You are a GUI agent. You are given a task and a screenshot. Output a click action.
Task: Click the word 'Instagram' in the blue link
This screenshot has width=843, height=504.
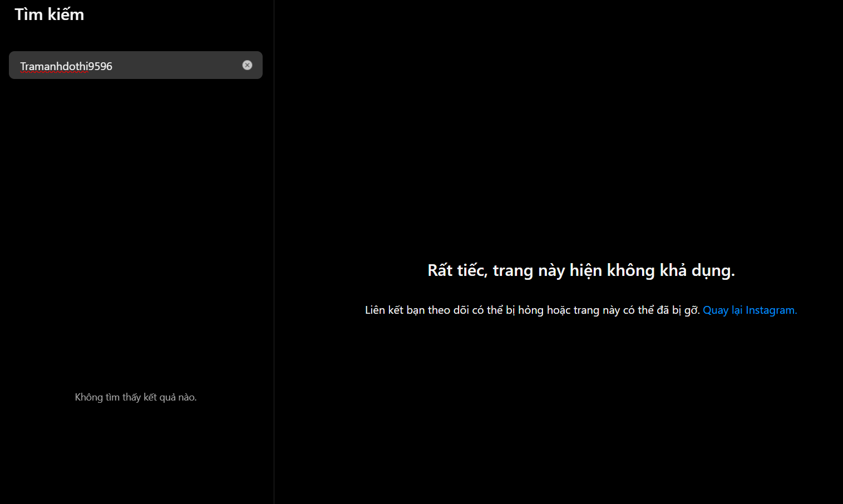[x=771, y=310]
